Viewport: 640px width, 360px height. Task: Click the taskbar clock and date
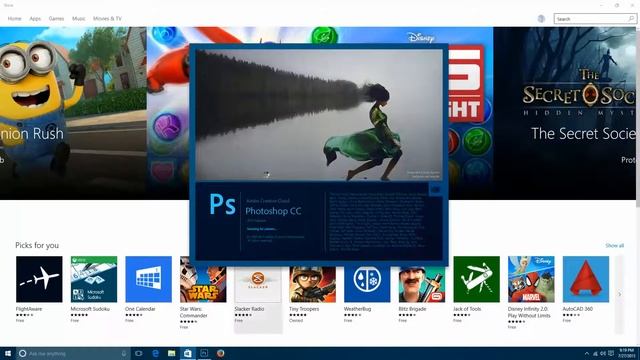[x=627, y=353]
